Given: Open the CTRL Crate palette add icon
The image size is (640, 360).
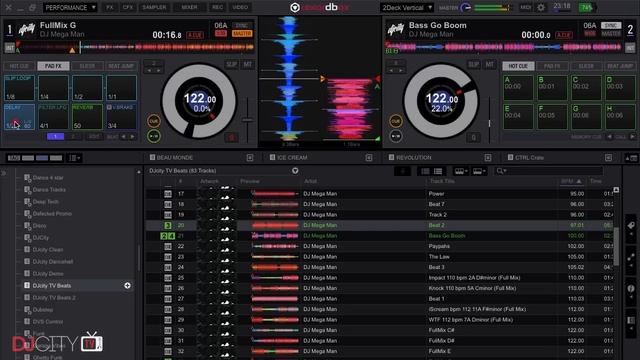Looking at the screenshot, I should (x=608, y=158).
